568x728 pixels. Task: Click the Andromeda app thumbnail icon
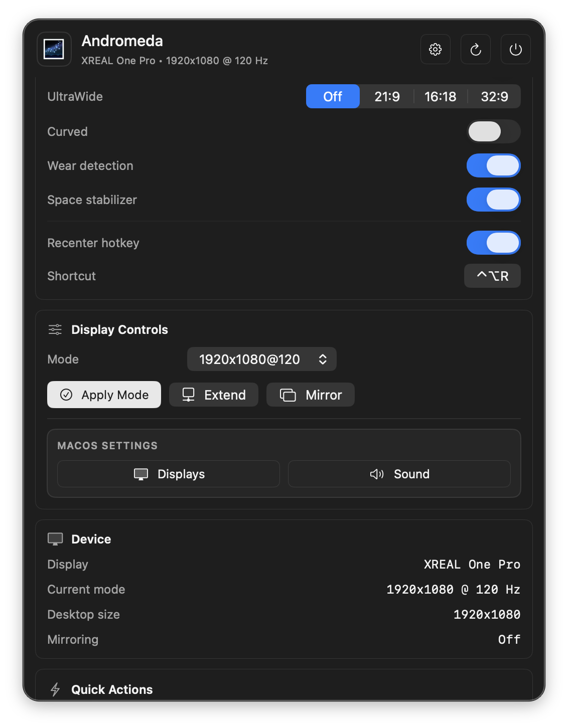click(x=54, y=49)
